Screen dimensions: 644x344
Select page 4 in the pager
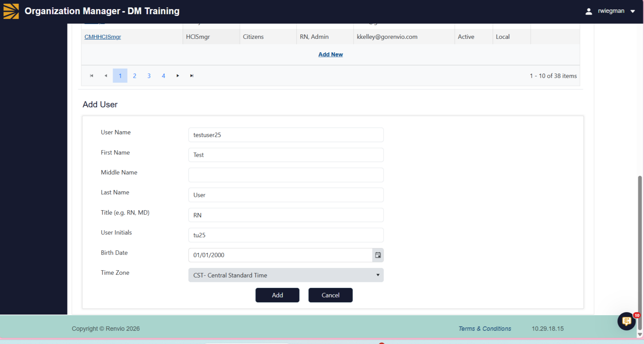pos(163,76)
